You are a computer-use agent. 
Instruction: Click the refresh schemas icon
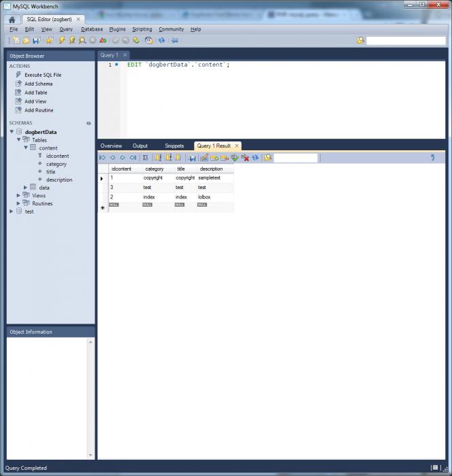88,123
